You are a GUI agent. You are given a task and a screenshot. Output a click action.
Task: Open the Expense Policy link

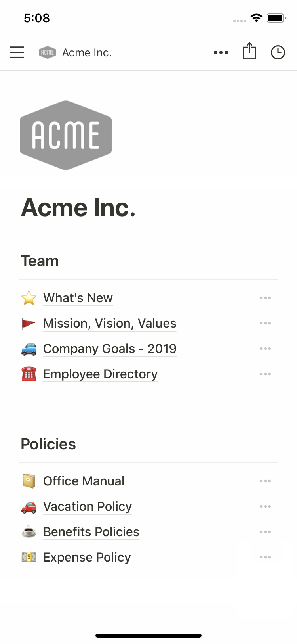click(x=87, y=557)
